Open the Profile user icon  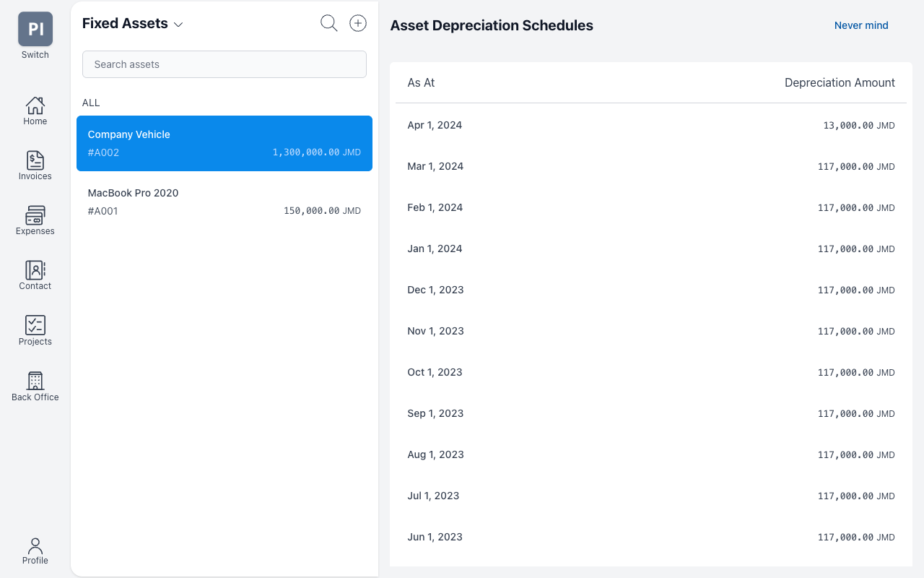pos(35,546)
